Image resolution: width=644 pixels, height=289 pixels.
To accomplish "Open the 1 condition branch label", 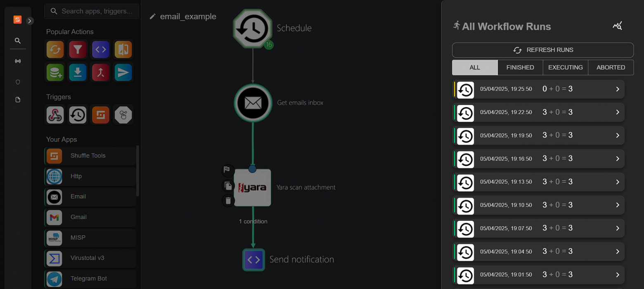I will [253, 222].
